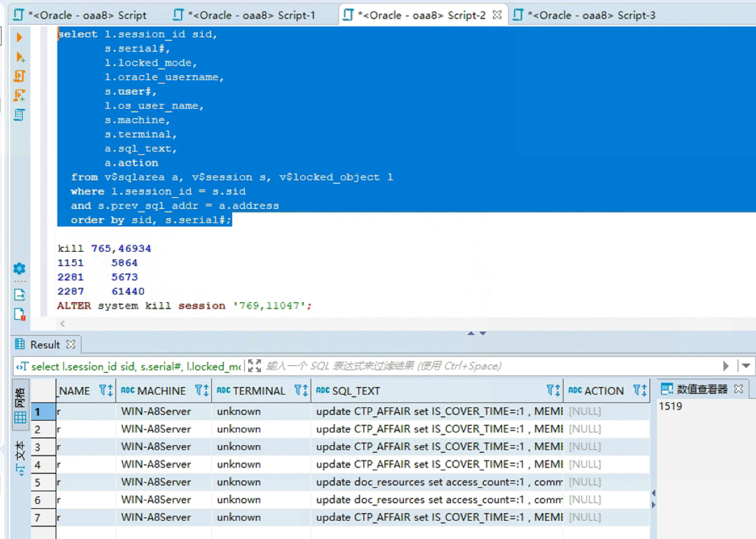Open the explain execution plan icon
The height and width of the screenshot is (539, 756).
tap(20, 115)
